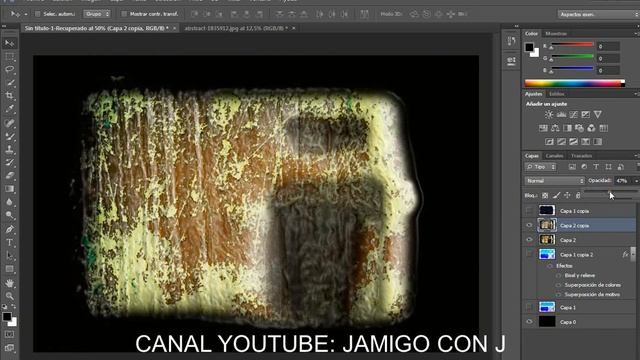
Task: Lock position button in layers
Action: coord(567,196)
